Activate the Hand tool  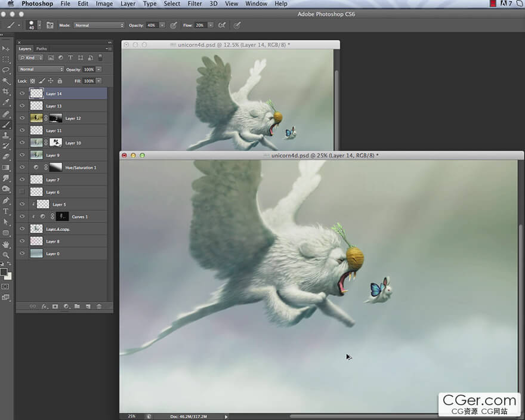click(x=6, y=244)
